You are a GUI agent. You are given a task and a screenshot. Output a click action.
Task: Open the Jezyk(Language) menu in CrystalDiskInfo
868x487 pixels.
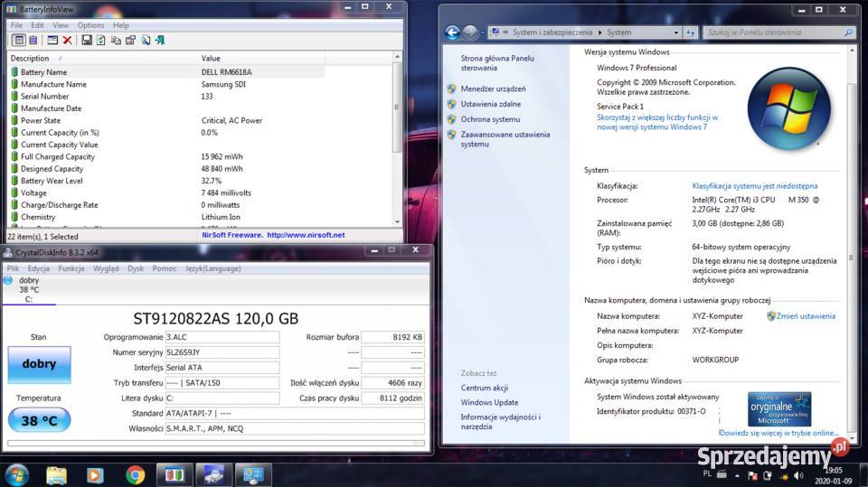pyautogui.click(x=213, y=268)
